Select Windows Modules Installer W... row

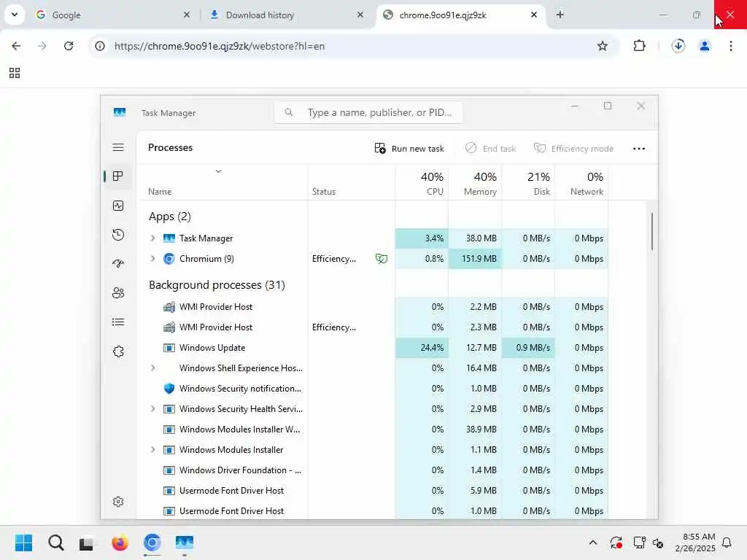[373, 429]
